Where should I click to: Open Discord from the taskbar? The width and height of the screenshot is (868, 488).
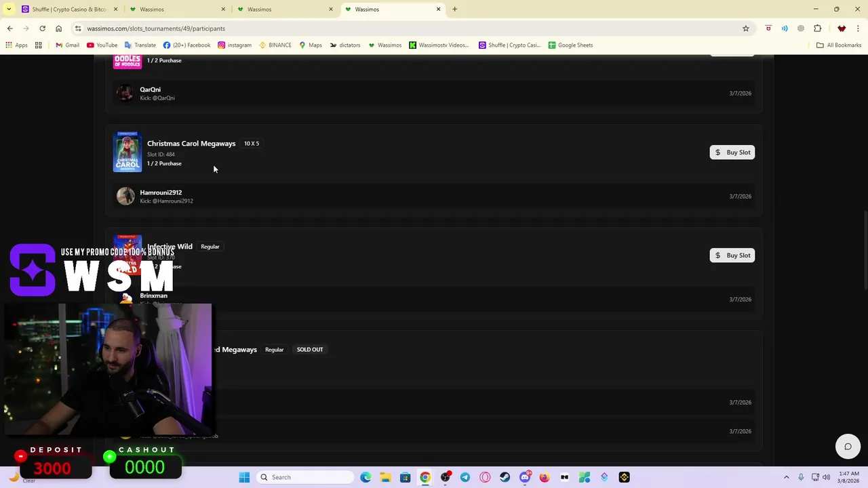pos(525,477)
